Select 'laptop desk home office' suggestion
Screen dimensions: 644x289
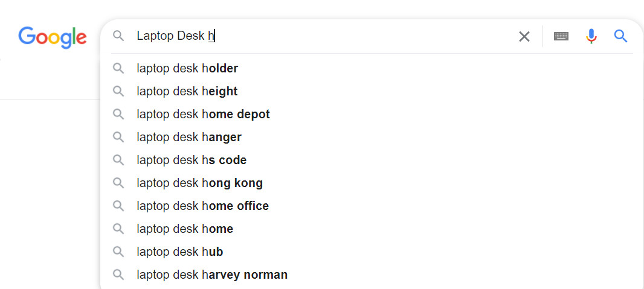click(x=202, y=206)
